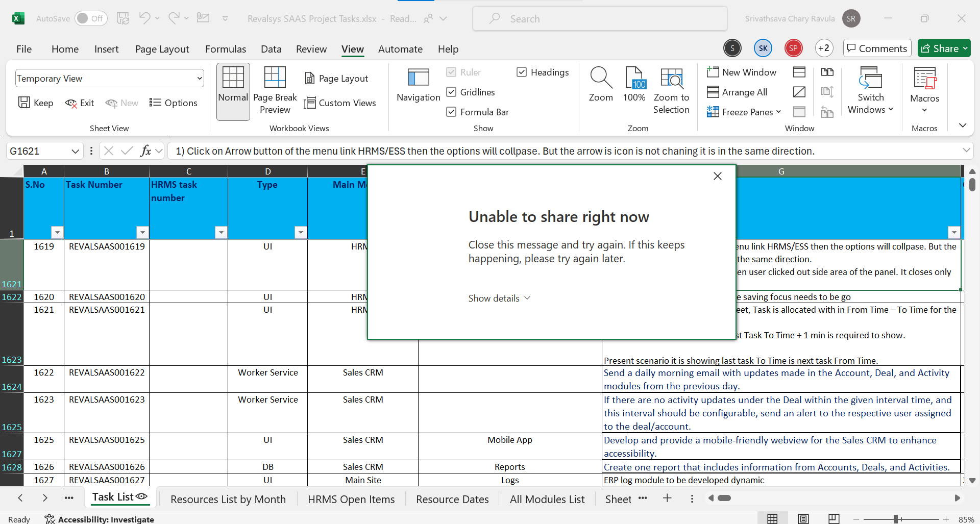Expand the Freeze Panes menu
980x524 pixels.
coord(744,112)
